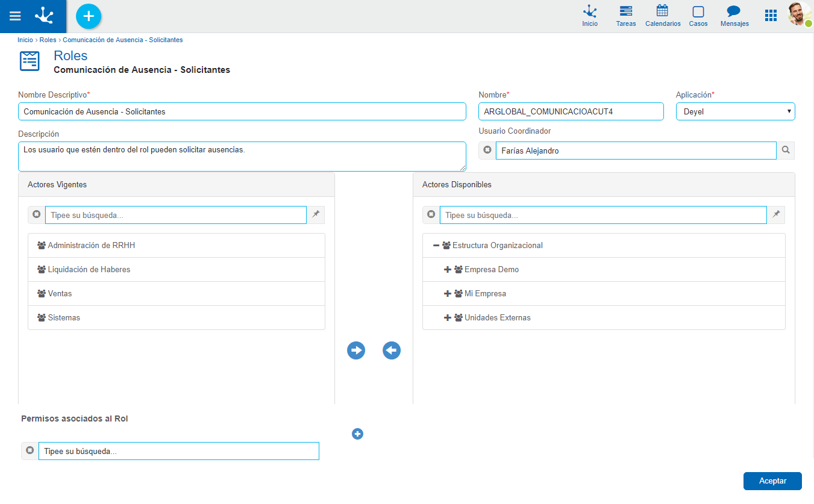Select the Sistemas actor
This screenshot has height=504, width=814.
(x=177, y=318)
